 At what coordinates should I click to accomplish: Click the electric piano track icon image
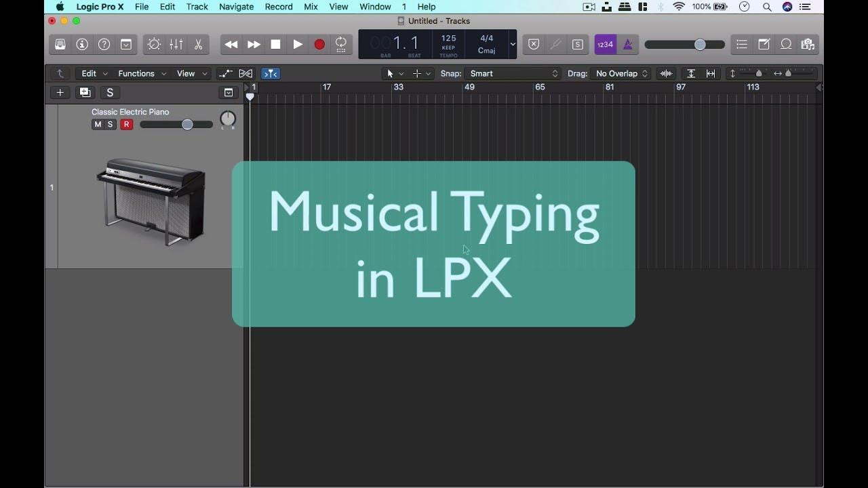(x=151, y=201)
